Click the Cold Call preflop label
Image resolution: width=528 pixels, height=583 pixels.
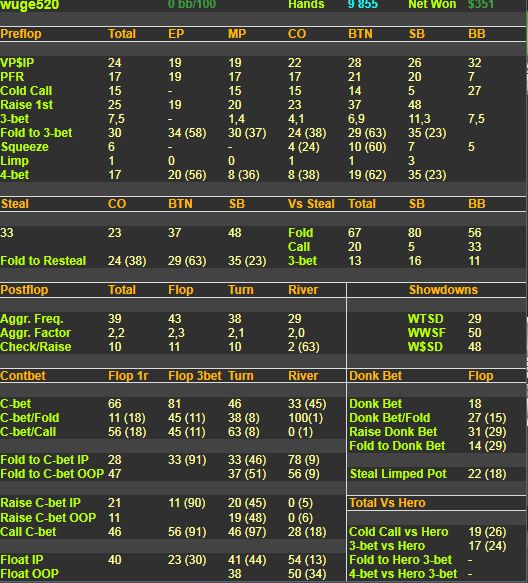point(26,91)
